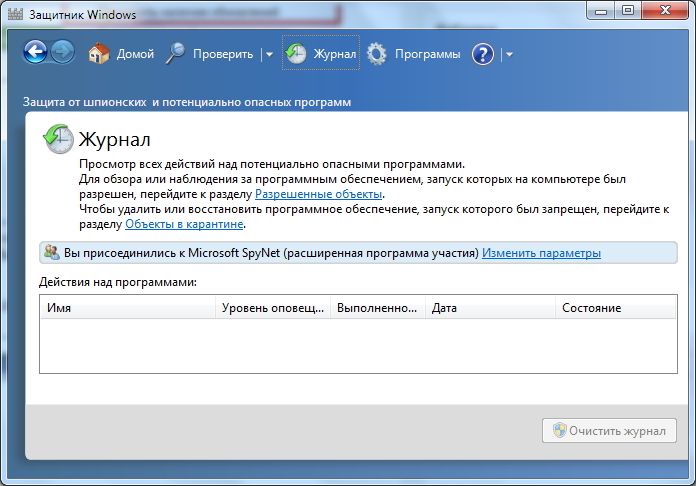
Task: Open help via the question mark icon
Action: (483, 54)
